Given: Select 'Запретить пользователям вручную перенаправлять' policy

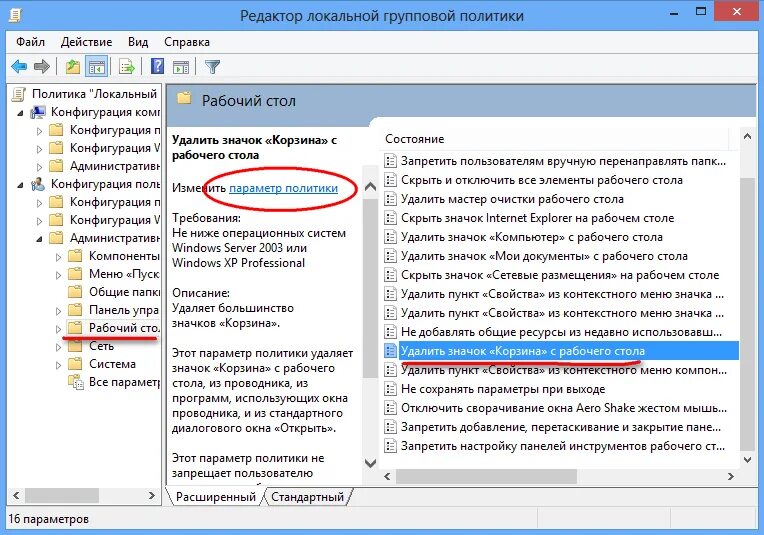Looking at the screenshot, I should 563,161.
